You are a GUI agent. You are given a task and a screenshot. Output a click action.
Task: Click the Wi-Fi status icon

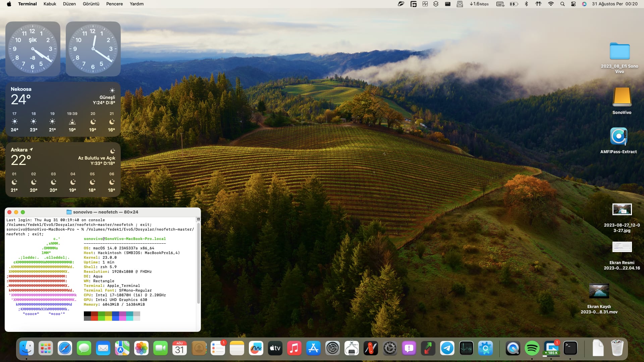551,4
